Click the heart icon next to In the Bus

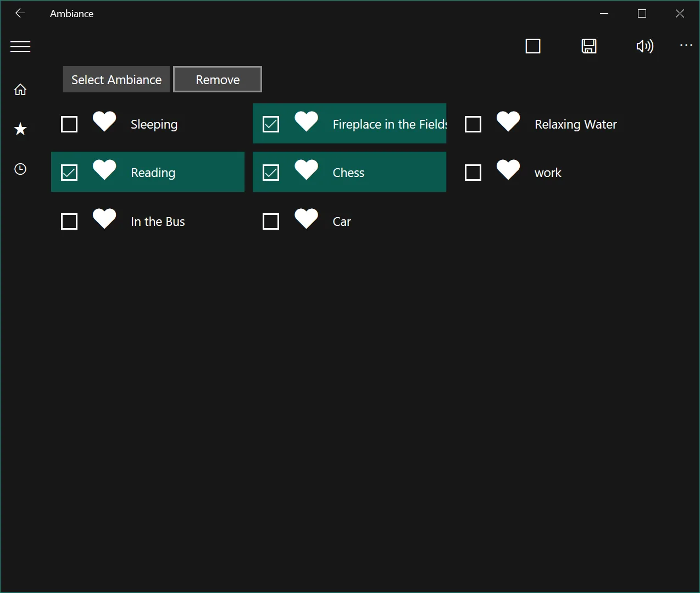(x=104, y=219)
